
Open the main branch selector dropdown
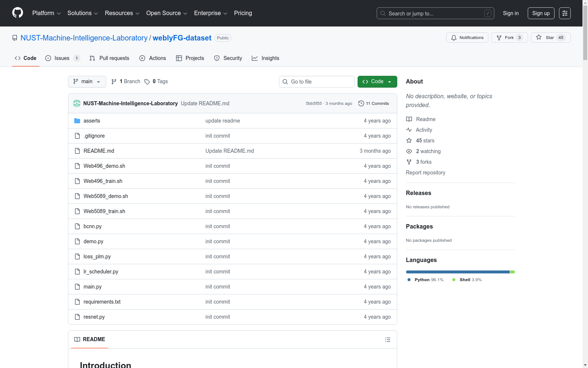87,82
